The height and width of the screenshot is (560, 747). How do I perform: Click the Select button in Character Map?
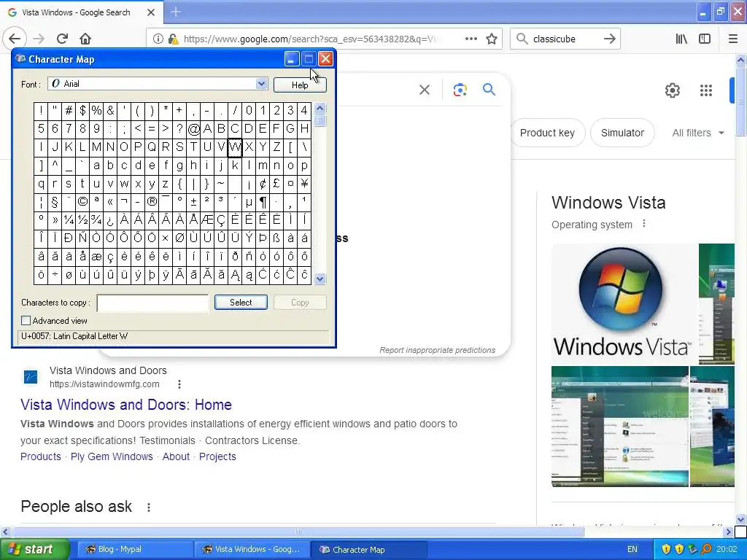pos(241,303)
